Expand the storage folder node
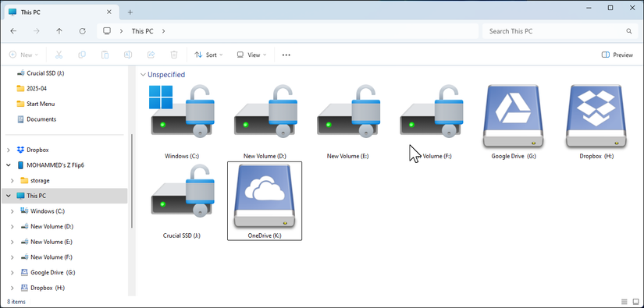644x308 pixels. point(12,180)
